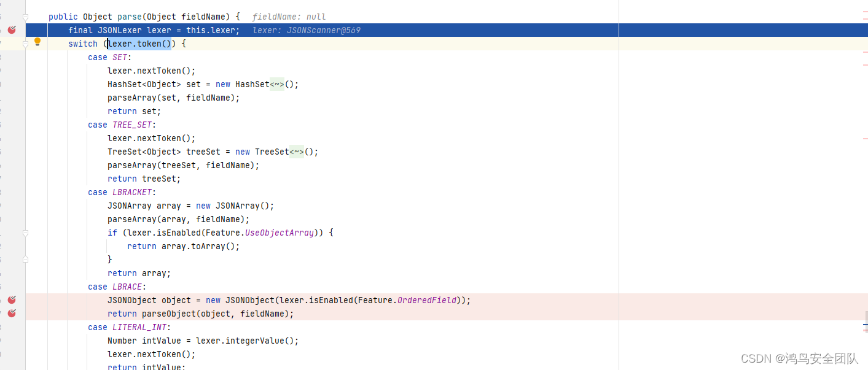Click the 'case LITERAL_INT:' label
The image size is (868, 370).
click(x=130, y=327)
